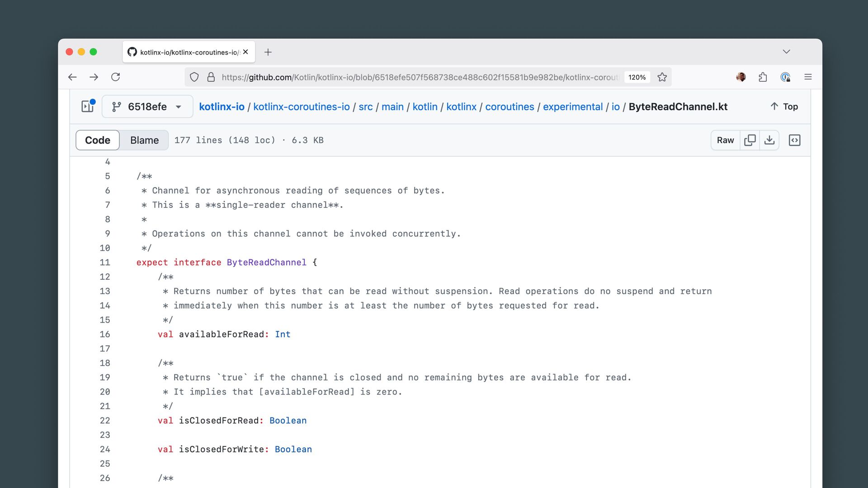Click the expect keyword on line 11
Screen dimensions: 868x488
[x=152, y=263]
